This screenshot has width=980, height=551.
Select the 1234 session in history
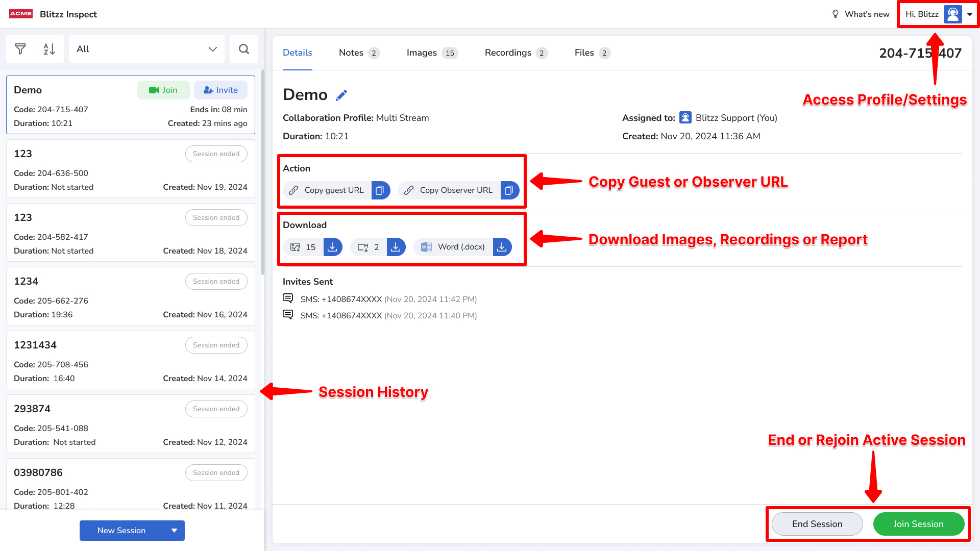(x=130, y=296)
